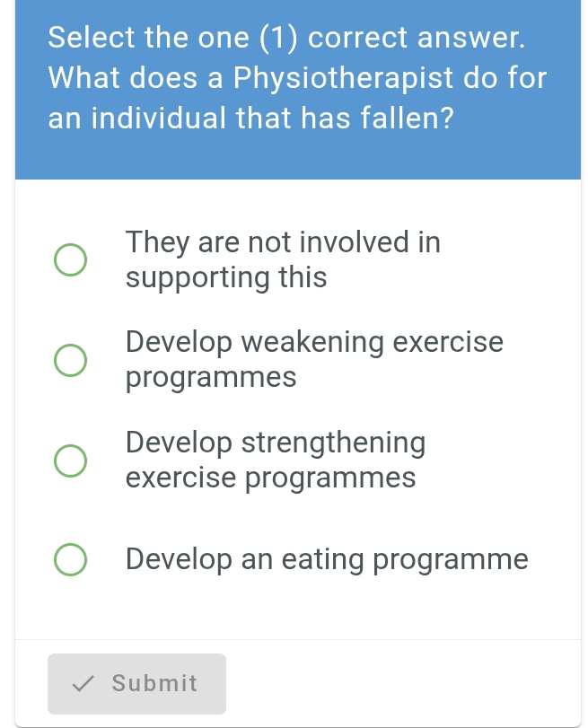
Task: Click 'Develop strengthening' option text
Action: (276, 443)
